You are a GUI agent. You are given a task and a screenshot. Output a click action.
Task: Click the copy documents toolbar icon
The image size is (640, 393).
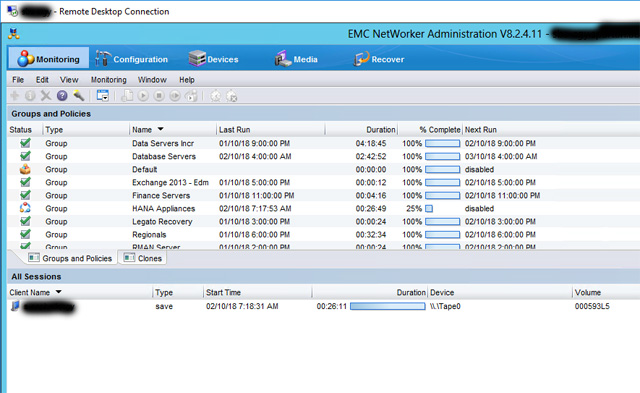[127, 96]
